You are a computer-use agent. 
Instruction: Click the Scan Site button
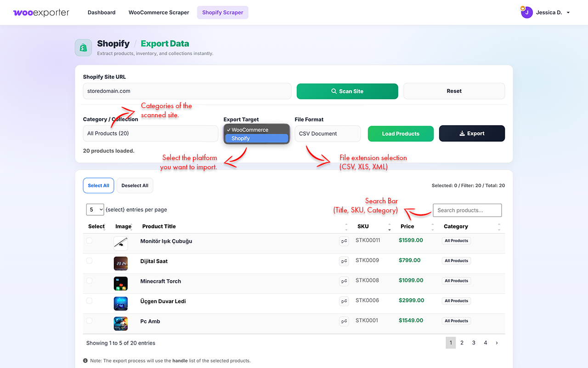[x=347, y=91]
